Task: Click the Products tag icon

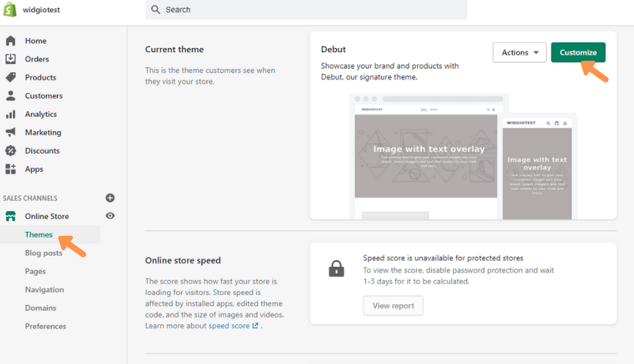Action: pyautogui.click(x=11, y=77)
